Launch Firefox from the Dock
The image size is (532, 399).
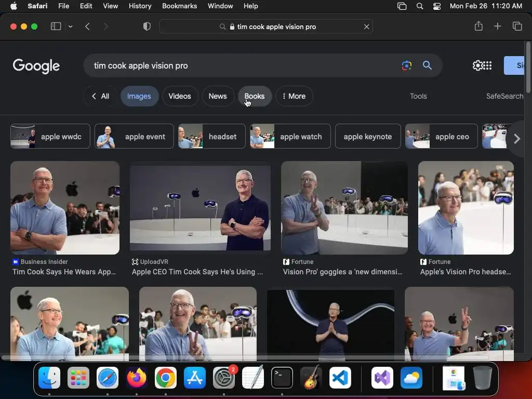pos(137,378)
